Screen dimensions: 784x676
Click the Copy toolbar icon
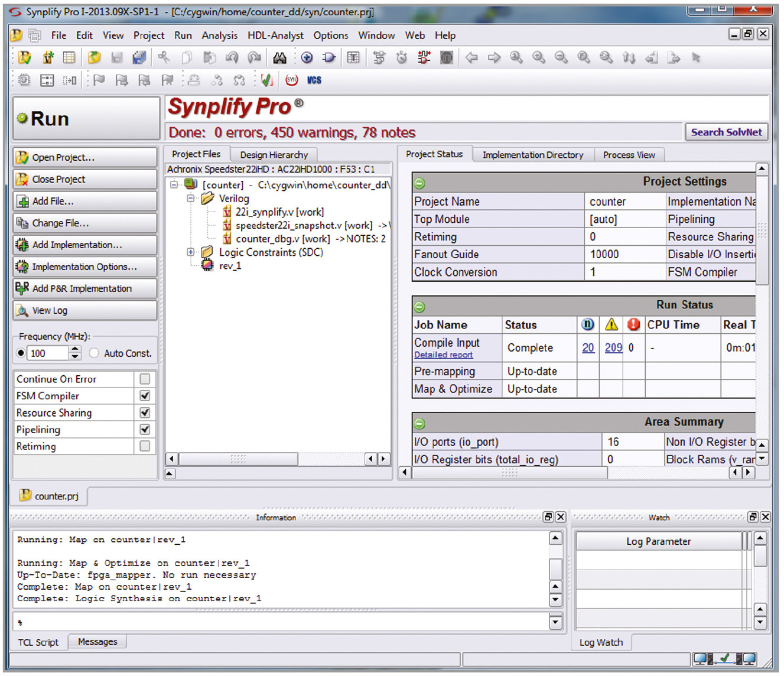point(187,57)
